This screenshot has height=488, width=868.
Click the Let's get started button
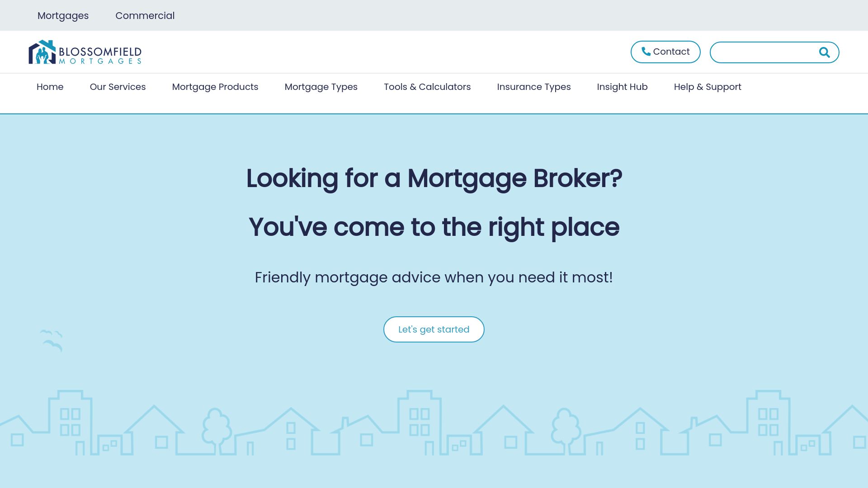pos(434,329)
